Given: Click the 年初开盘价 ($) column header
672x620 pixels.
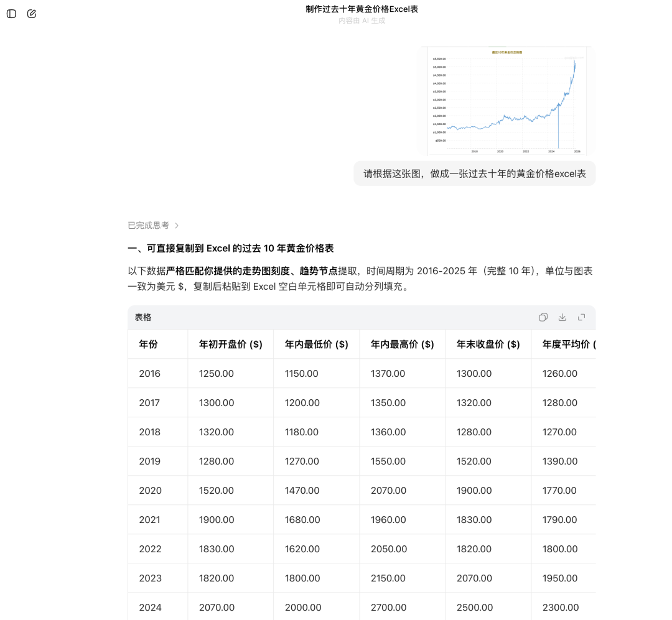Looking at the screenshot, I should coord(230,344).
